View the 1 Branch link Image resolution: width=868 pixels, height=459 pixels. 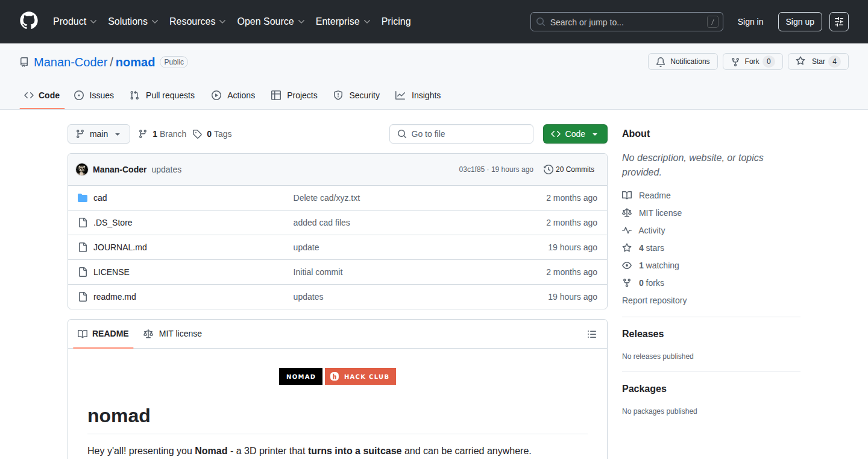pos(163,134)
